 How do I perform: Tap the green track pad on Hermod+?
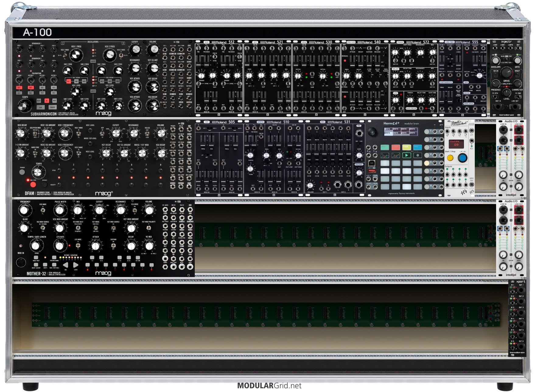[385, 147]
